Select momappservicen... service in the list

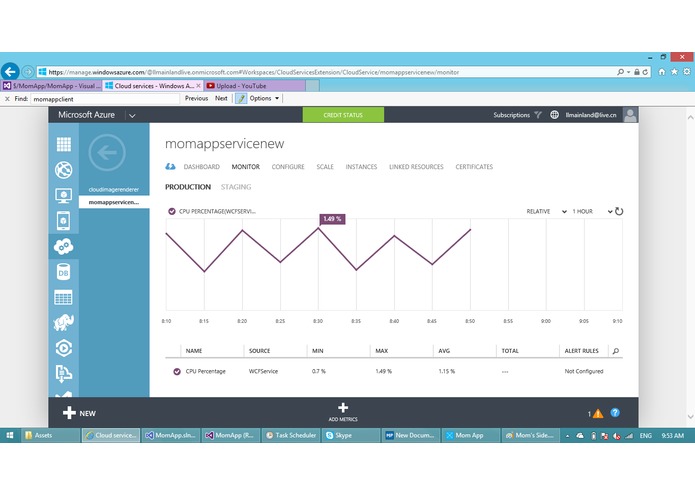coord(114,202)
